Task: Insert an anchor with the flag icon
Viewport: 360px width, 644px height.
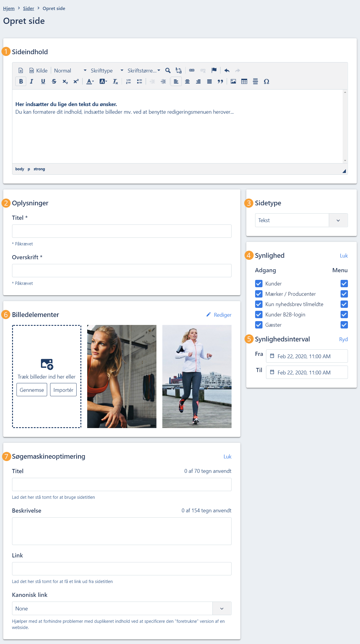Action: point(214,70)
